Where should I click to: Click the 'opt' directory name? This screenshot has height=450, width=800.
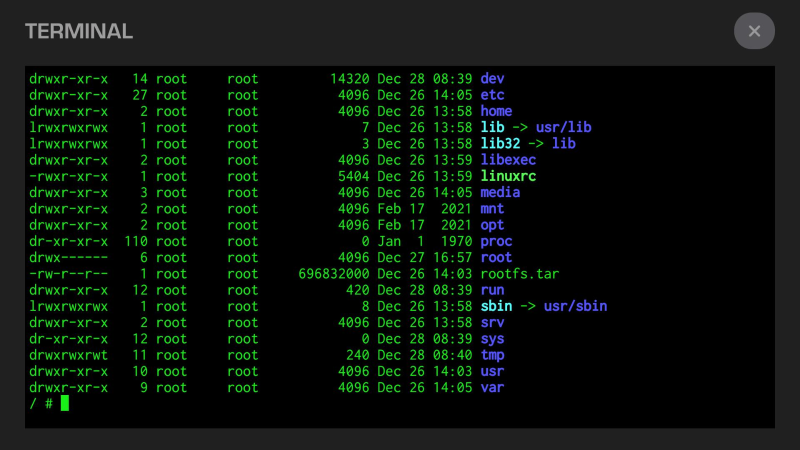pos(492,225)
